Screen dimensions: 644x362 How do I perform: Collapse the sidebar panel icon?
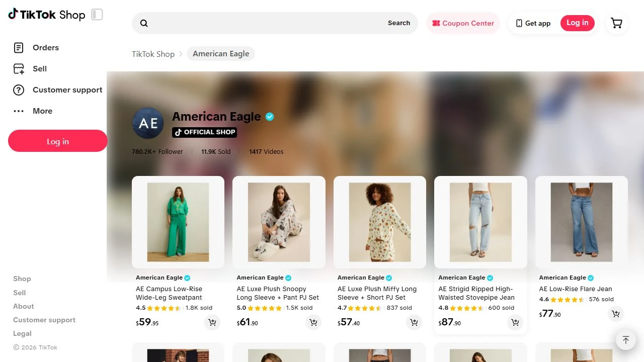[97, 15]
